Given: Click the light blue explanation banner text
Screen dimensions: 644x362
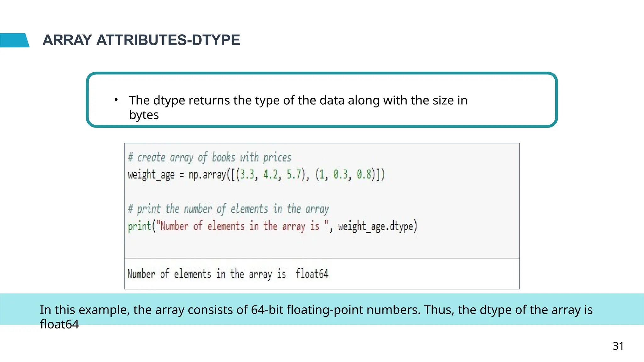Looking at the screenshot, I should 316,310.
